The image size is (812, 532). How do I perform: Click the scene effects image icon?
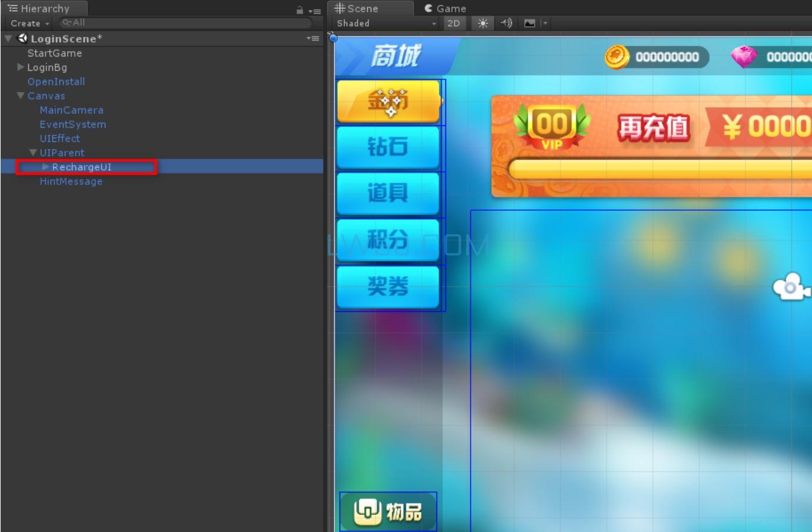(x=530, y=24)
